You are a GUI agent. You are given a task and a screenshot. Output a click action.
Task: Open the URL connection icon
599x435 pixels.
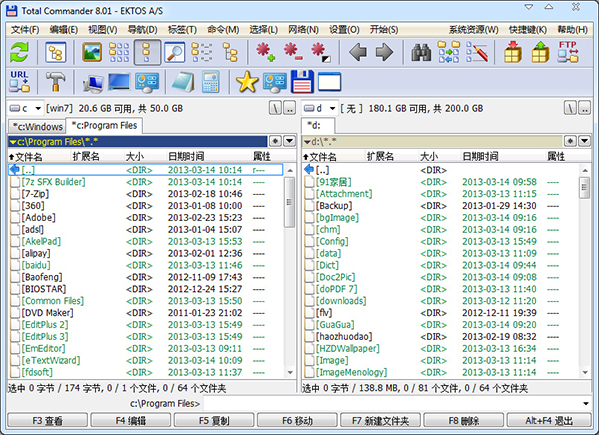(19, 82)
